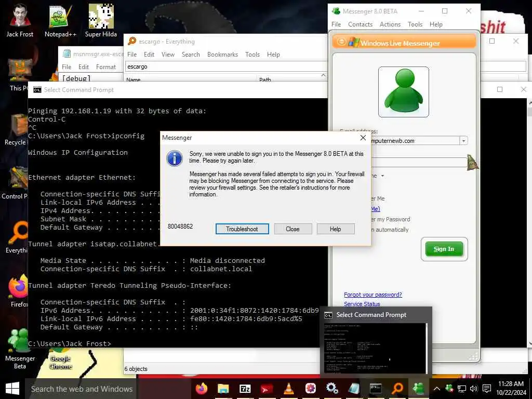The image size is (532, 399).
Task: Click the network tray icon
Action: (x=461, y=389)
